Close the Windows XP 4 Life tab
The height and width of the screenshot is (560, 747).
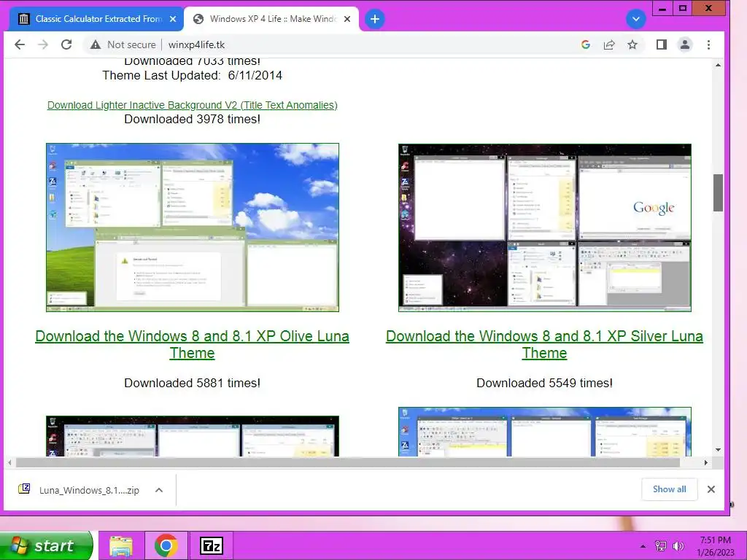click(347, 19)
